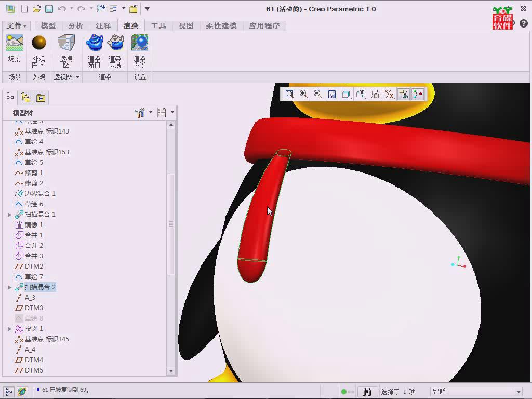Open the model tree Show dropdown
Screen dimensions: 532x399
point(172,112)
